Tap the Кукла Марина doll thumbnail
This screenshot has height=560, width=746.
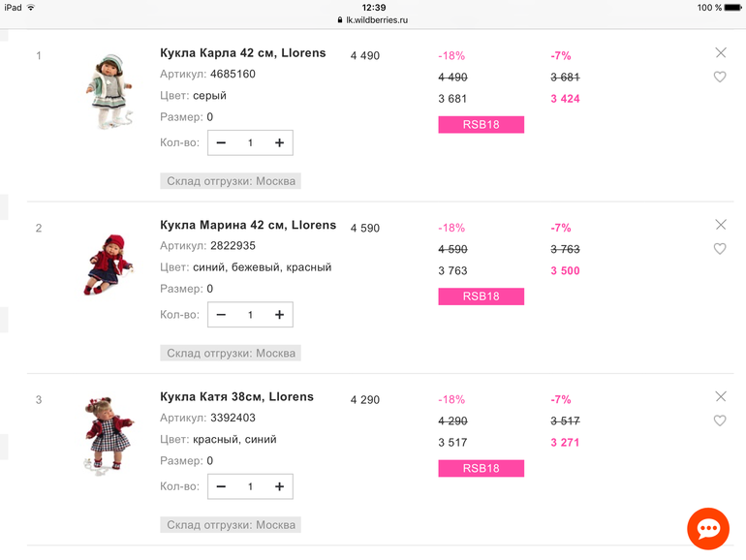click(107, 264)
